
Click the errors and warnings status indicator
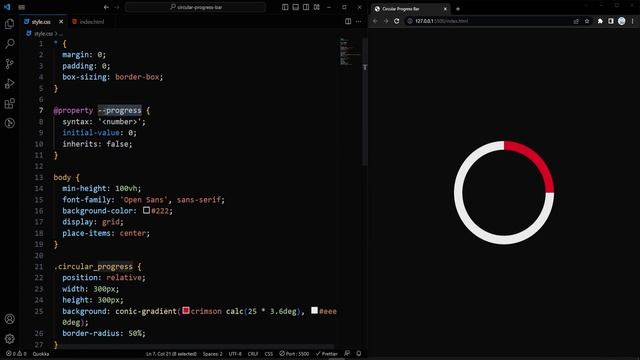coord(16,354)
